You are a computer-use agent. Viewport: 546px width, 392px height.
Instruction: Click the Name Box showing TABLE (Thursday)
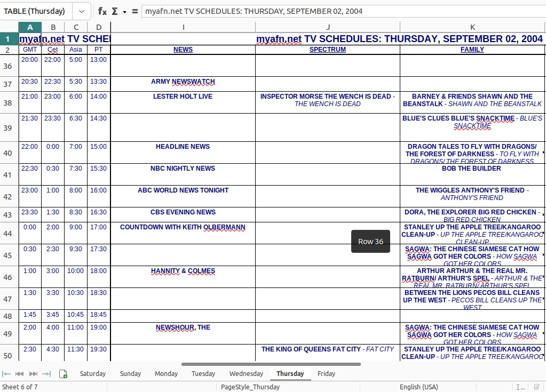point(36,11)
